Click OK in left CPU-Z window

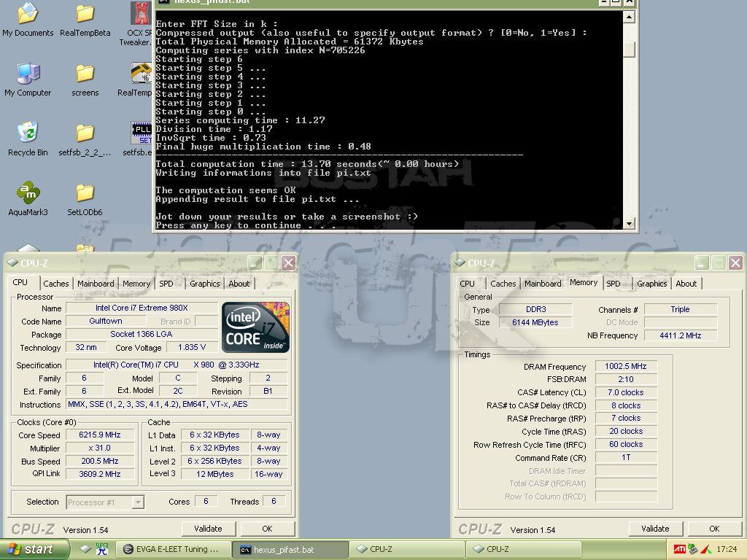point(267,529)
